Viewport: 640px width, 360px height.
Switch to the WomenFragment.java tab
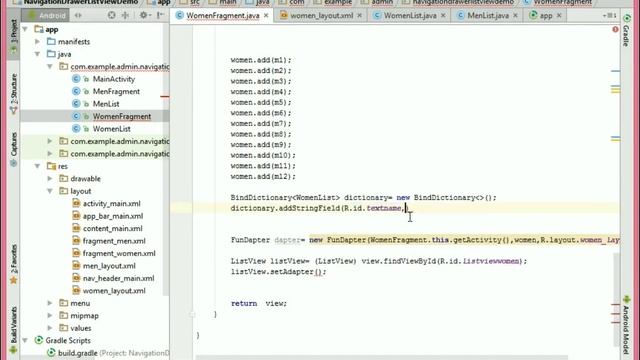[x=222, y=16]
